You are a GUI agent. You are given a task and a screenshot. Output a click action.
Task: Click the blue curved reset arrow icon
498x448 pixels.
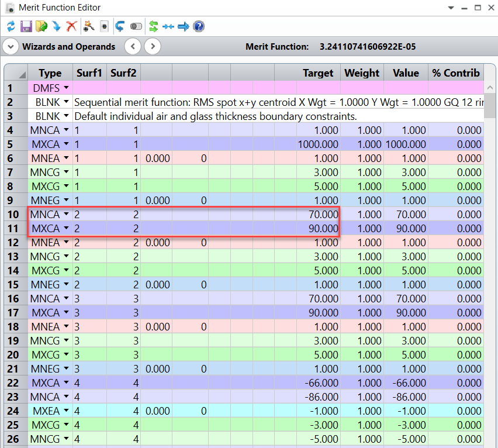click(x=120, y=26)
